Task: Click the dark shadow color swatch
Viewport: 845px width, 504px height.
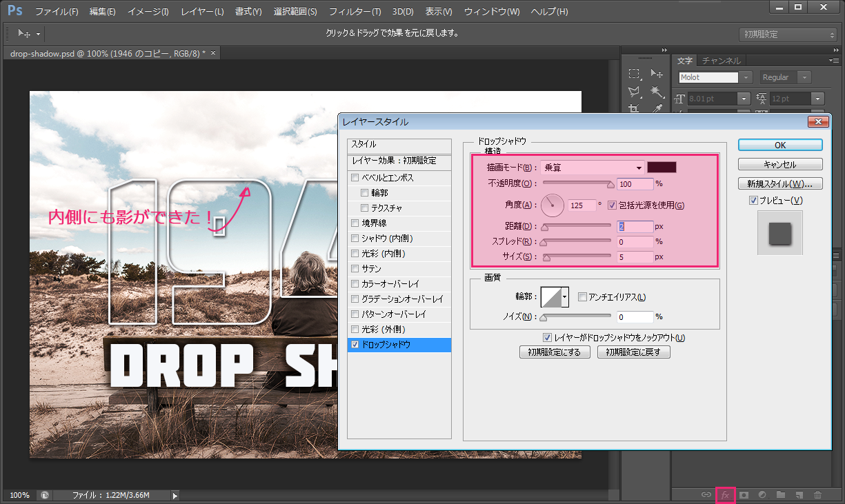Action: click(661, 167)
